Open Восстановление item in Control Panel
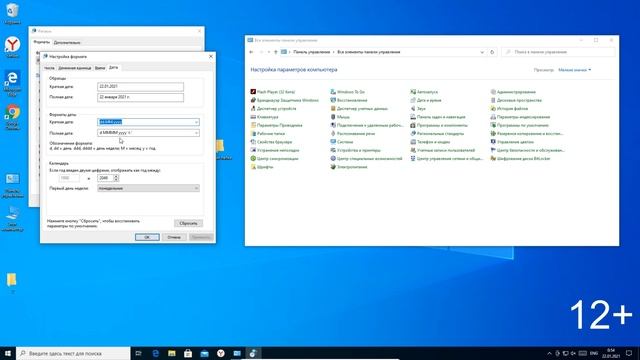The width and height of the screenshot is (640, 360). [349, 100]
